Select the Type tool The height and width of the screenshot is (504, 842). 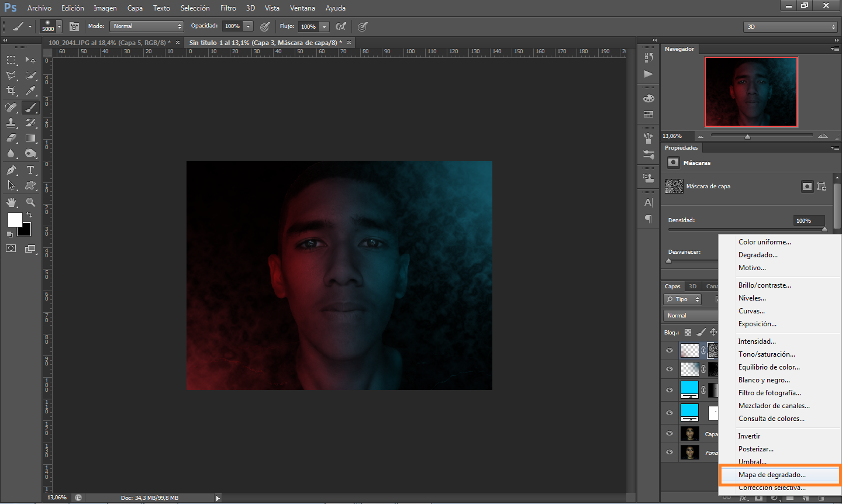30,170
